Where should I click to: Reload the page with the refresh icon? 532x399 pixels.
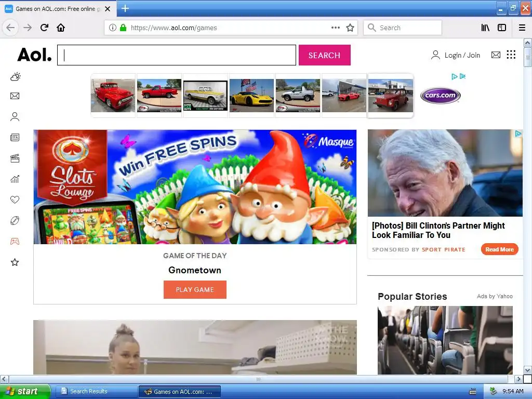(x=44, y=28)
